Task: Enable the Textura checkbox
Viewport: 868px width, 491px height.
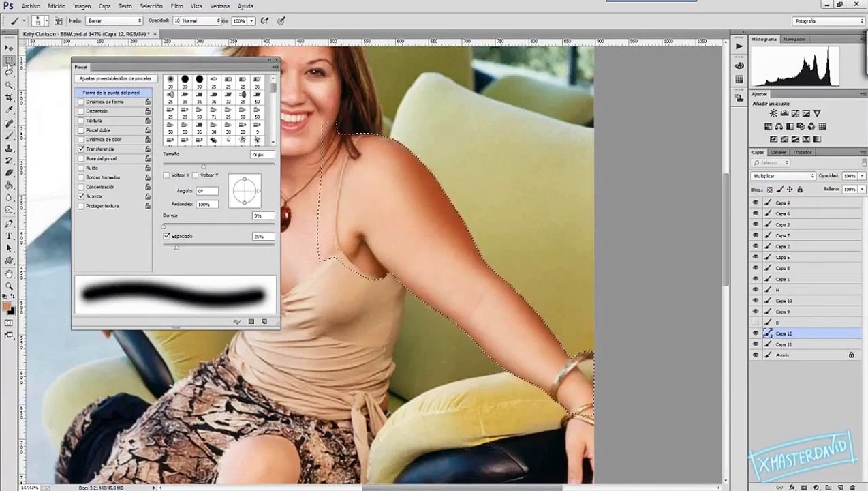Action: [x=81, y=121]
